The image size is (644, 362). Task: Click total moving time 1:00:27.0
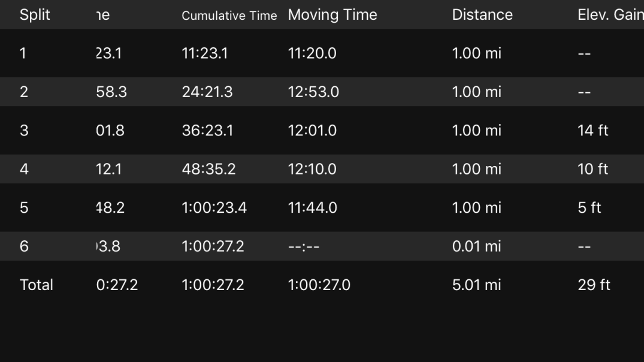[319, 285]
